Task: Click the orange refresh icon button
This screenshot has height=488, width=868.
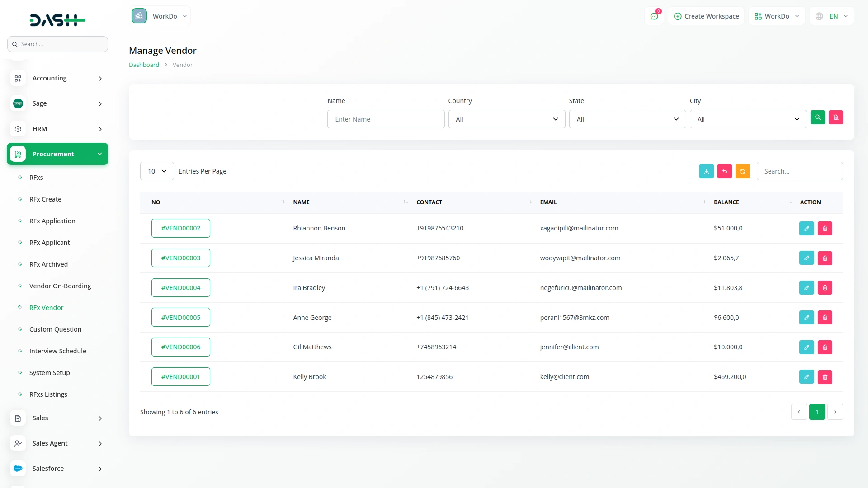Action: point(742,171)
